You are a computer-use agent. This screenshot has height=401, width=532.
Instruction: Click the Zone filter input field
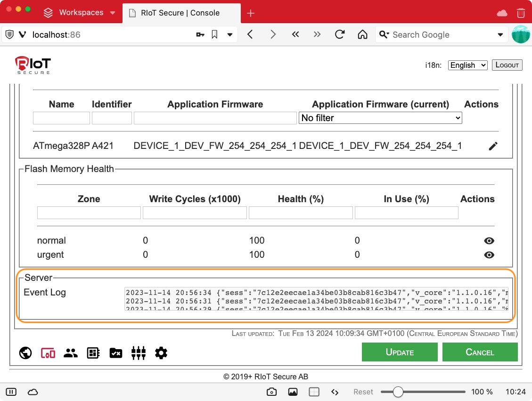(x=89, y=213)
